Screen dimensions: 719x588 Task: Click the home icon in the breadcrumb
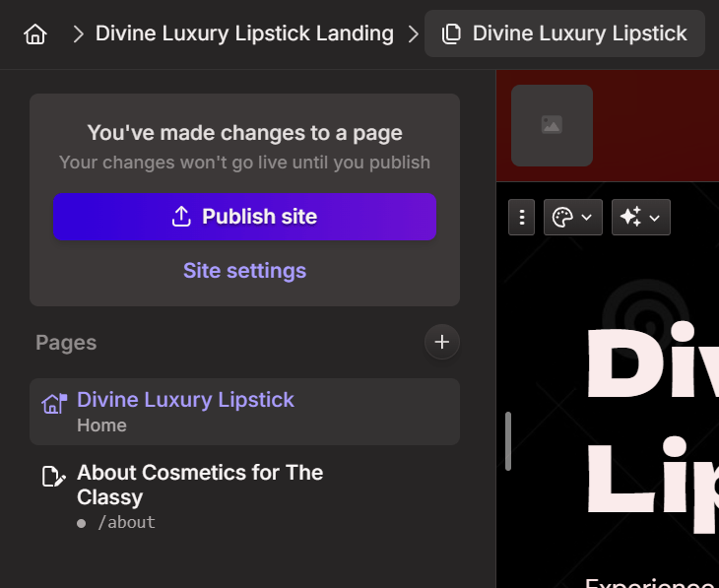pos(35,34)
